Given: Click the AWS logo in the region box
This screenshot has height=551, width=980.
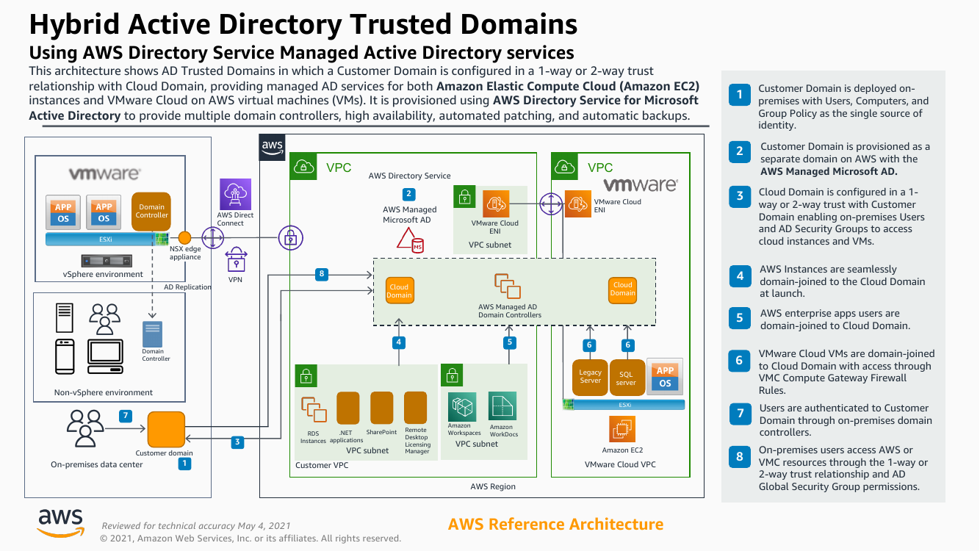Looking at the screenshot, I should (273, 147).
